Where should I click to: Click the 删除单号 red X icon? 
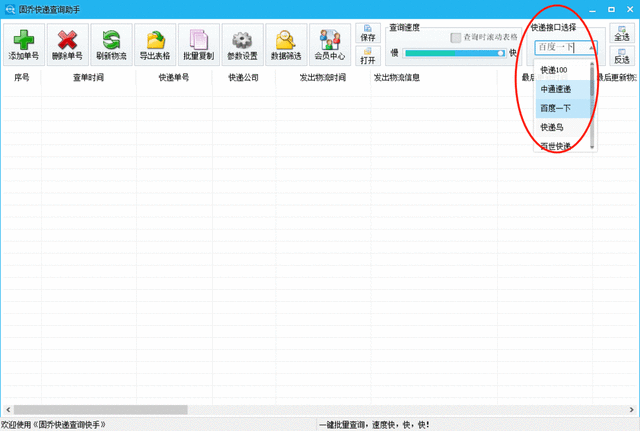[x=67, y=40]
